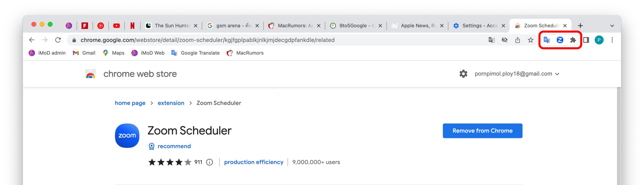Click the crossed-out eye icon in address bar
Image resolution: width=644 pixels, height=185 pixels.
504,40
